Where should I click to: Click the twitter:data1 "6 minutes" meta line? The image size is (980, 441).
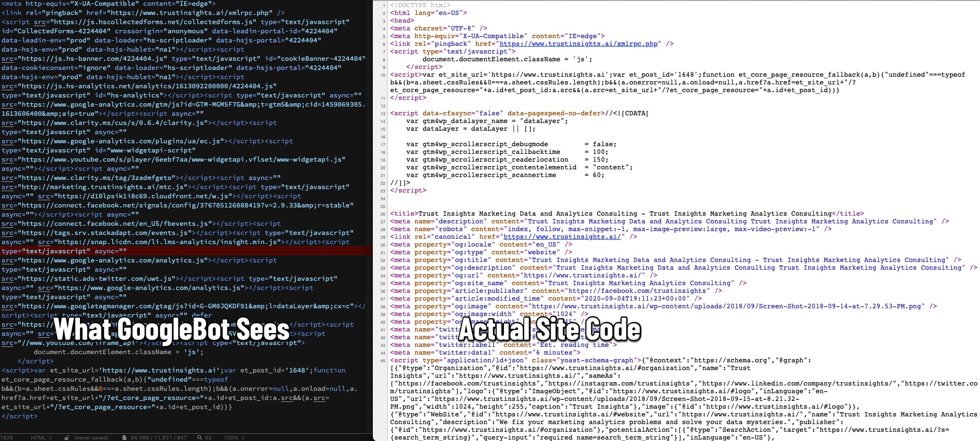[x=485, y=353]
